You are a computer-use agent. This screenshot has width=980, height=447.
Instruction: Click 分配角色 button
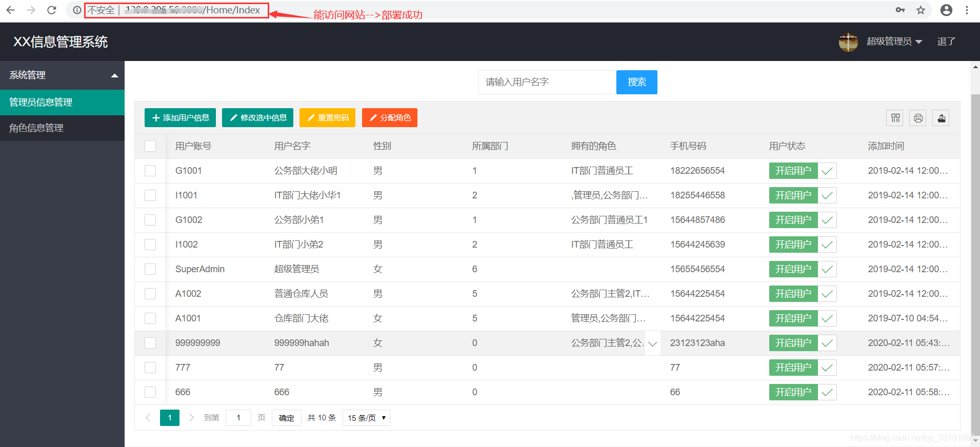390,117
